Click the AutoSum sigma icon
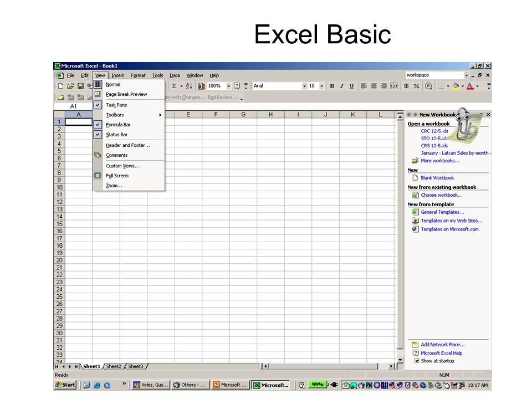Screen dimensions: 532x399 pyautogui.click(x=174, y=86)
